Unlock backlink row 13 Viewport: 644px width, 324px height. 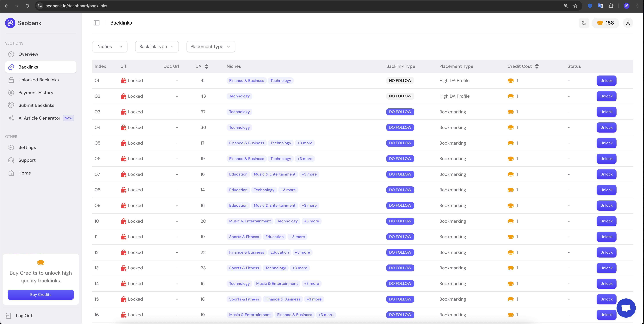[606, 268]
